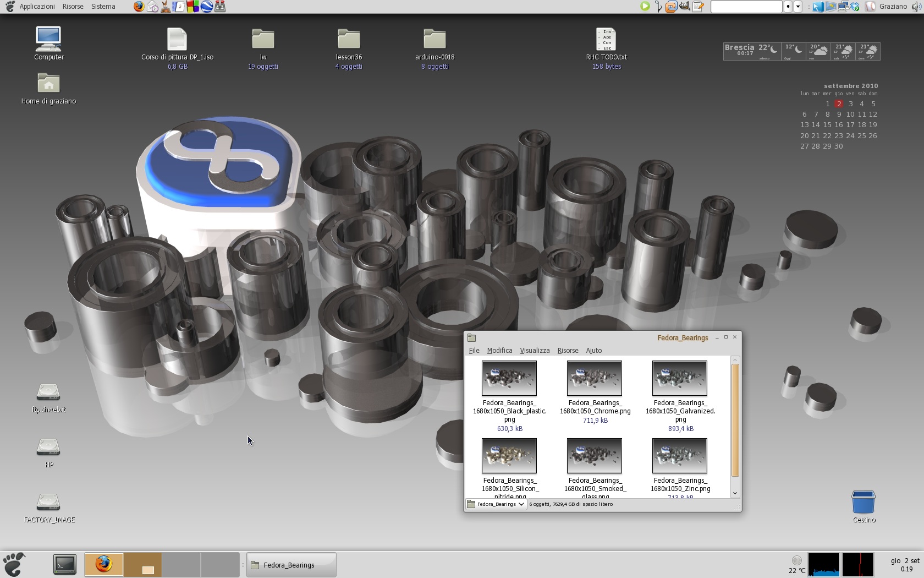Viewport: 924px width, 578px height.
Task: Click the Fedora_Bearings taskbar button
Action: 291,565
